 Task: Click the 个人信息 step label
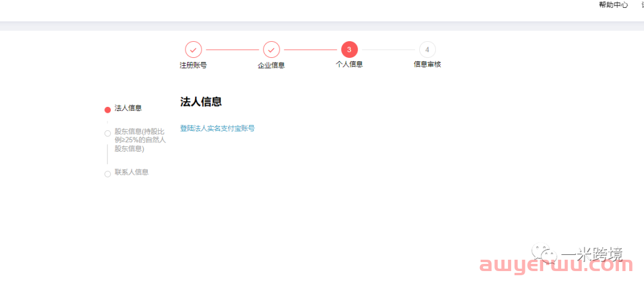tap(349, 64)
